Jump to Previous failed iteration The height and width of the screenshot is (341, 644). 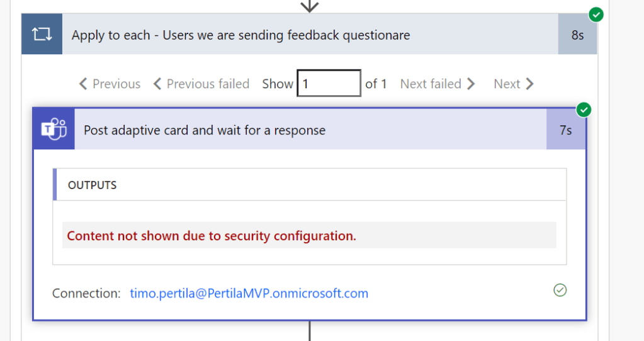click(208, 84)
